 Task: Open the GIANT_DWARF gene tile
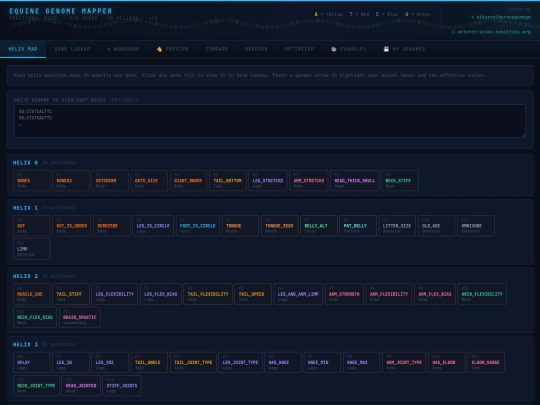click(188, 180)
